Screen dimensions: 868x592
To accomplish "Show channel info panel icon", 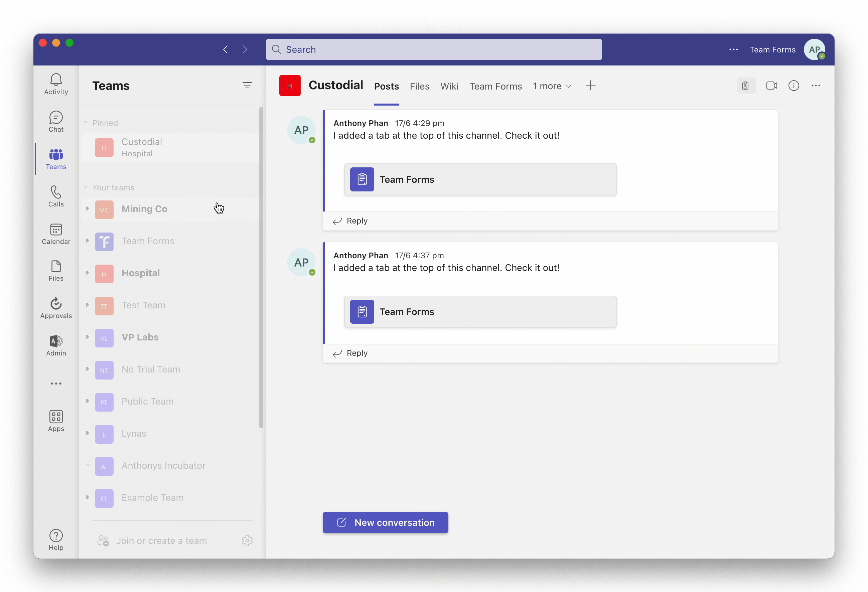I will [794, 86].
